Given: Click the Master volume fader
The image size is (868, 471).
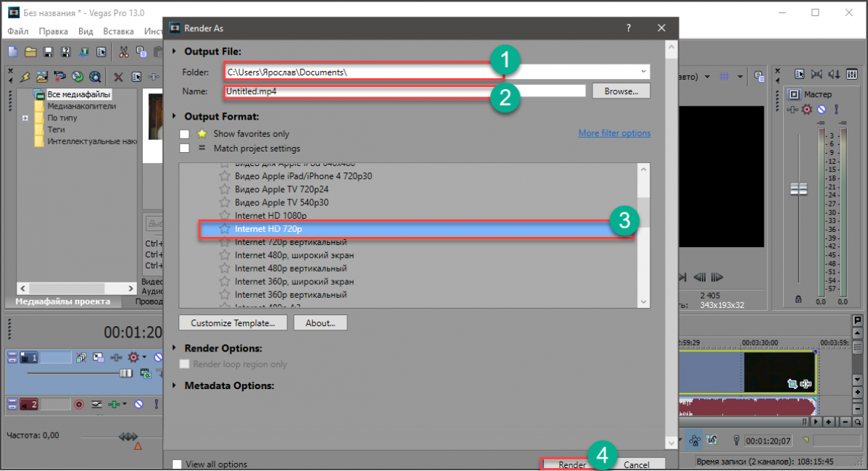Looking at the screenshot, I should [798, 188].
